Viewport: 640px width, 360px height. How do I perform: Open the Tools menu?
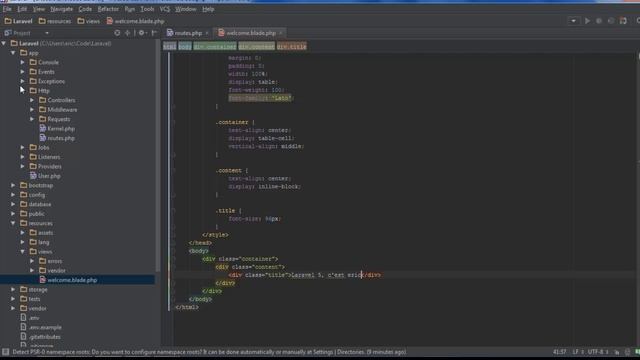pos(147,9)
